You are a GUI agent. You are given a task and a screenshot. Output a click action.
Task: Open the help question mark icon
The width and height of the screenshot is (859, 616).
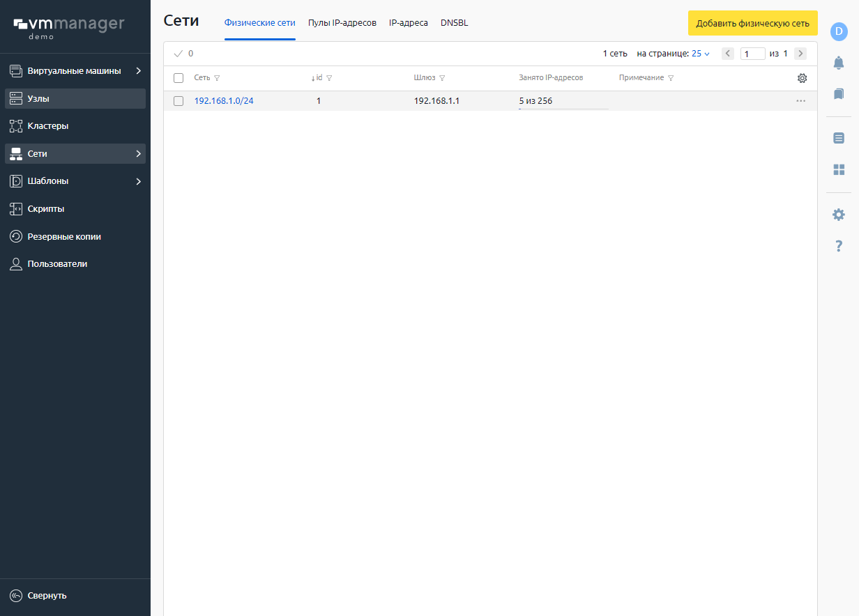pyautogui.click(x=839, y=246)
